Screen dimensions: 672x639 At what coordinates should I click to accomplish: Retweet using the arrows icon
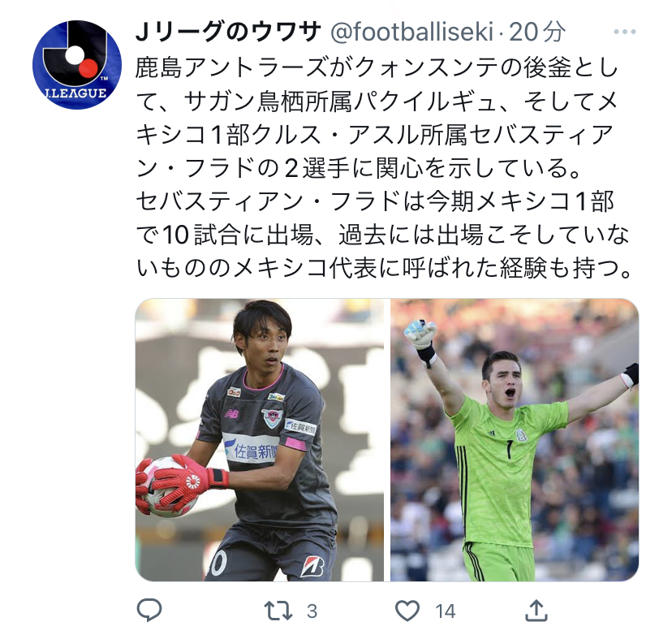click(x=278, y=611)
